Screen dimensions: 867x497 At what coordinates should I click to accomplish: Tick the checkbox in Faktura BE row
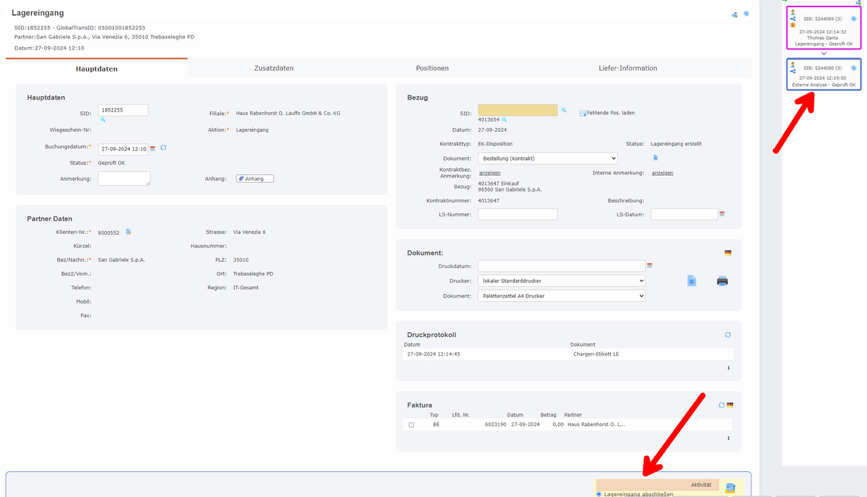[x=411, y=425]
